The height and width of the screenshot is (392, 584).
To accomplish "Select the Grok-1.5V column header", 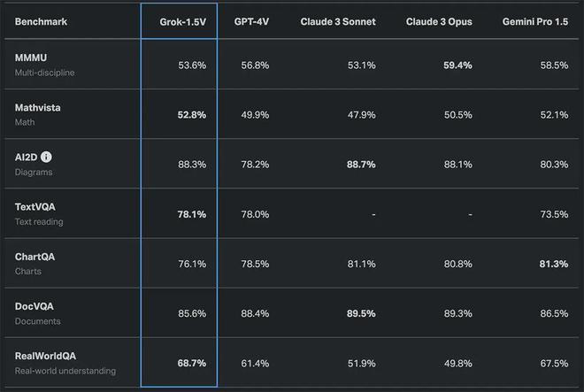I will (179, 21).
